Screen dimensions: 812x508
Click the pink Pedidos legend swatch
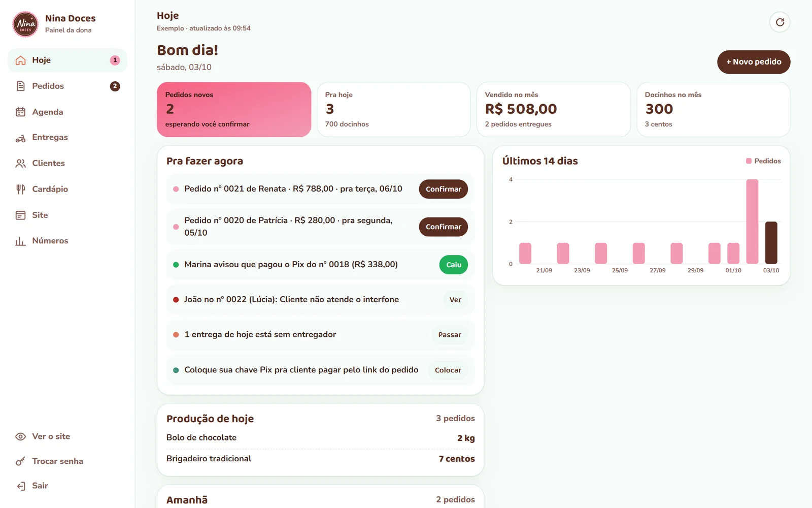tap(749, 161)
